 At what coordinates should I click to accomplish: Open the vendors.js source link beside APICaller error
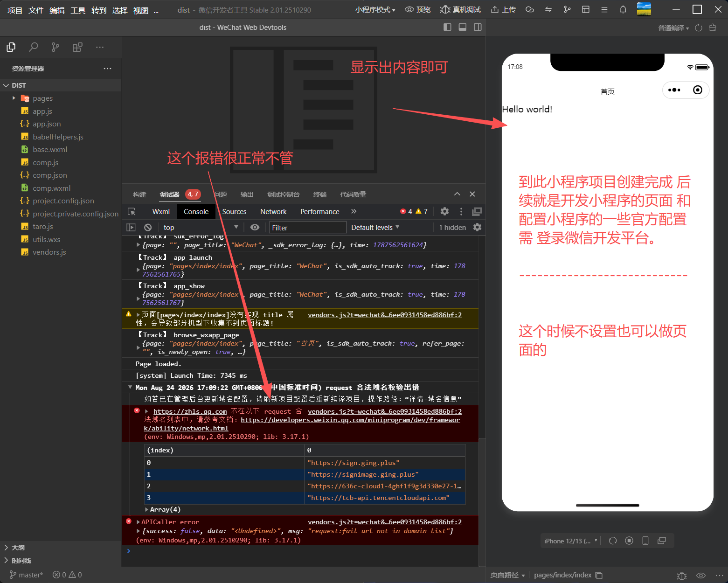(x=385, y=522)
